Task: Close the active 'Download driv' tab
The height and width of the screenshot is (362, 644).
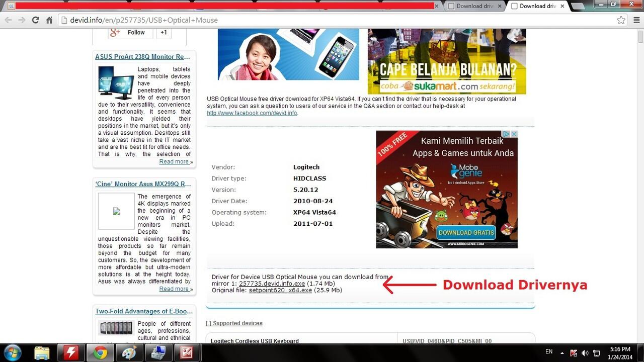Action: [x=562, y=6]
